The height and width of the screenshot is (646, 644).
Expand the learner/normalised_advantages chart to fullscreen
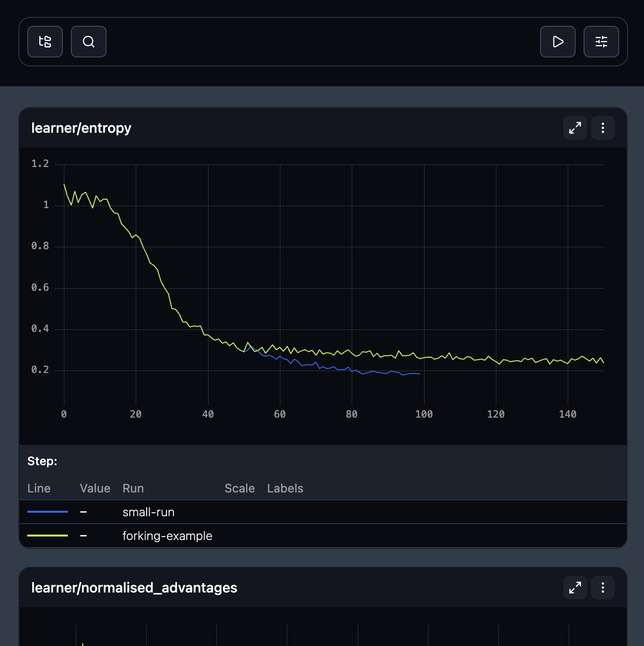pyautogui.click(x=575, y=588)
